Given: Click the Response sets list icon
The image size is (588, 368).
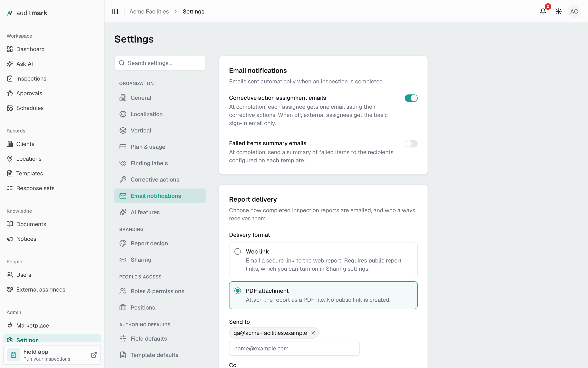Looking at the screenshot, I should pos(10,188).
